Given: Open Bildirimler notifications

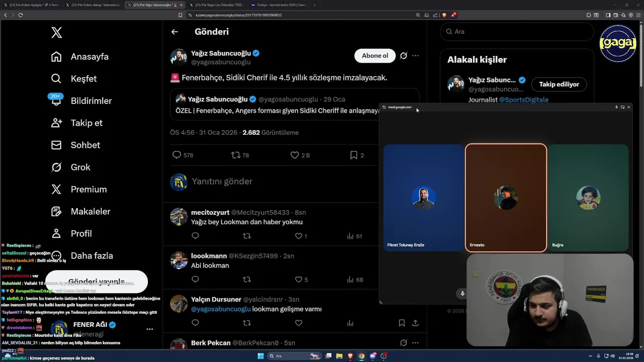Looking at the screenshot, I should point(82,101).
